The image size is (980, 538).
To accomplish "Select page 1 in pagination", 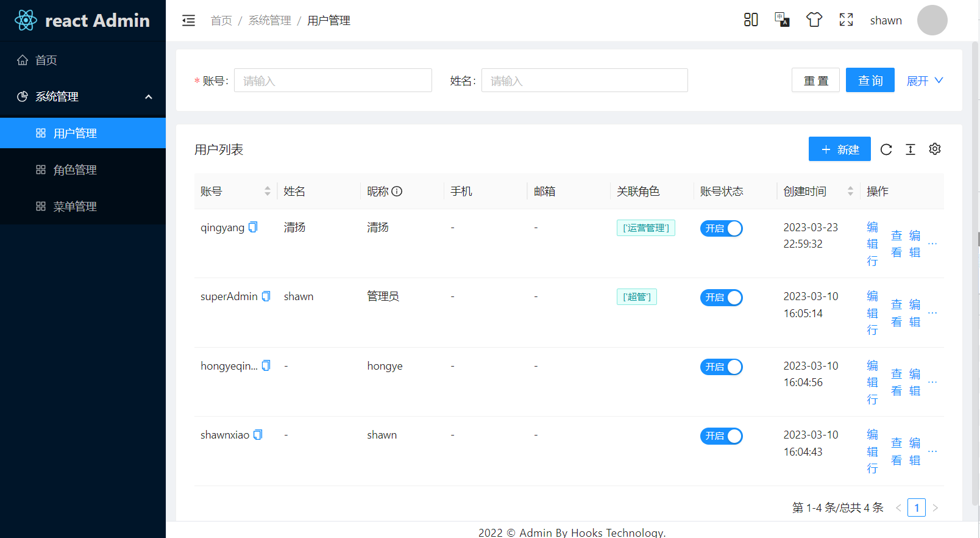I will pos(917,508).
